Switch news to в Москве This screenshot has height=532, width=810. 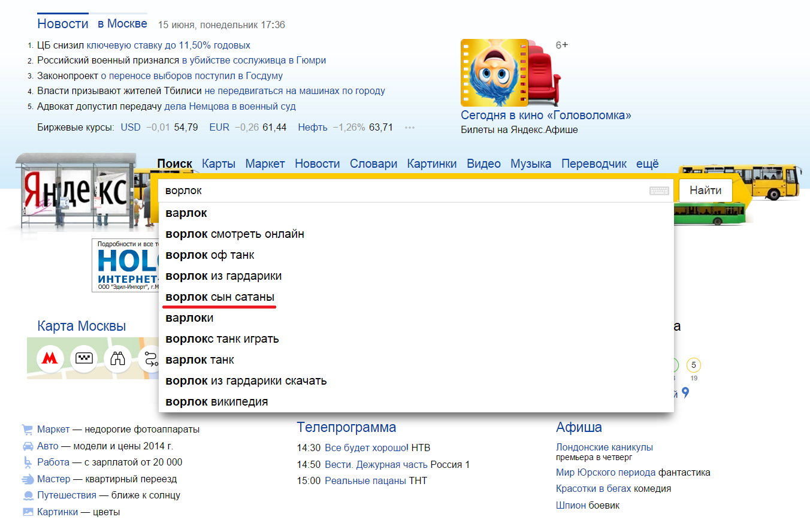(x=122, y=24)
